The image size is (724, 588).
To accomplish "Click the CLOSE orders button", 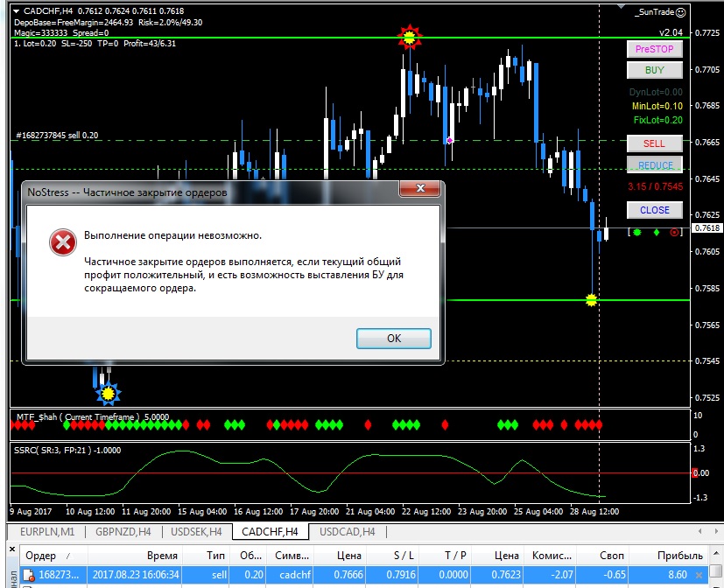I will pos(654,210).
